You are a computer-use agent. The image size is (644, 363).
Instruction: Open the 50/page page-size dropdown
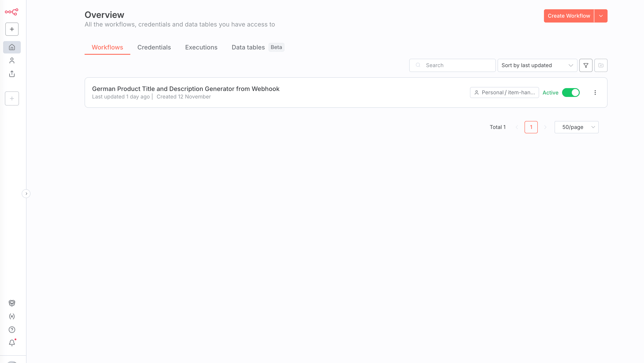point(576,127)
